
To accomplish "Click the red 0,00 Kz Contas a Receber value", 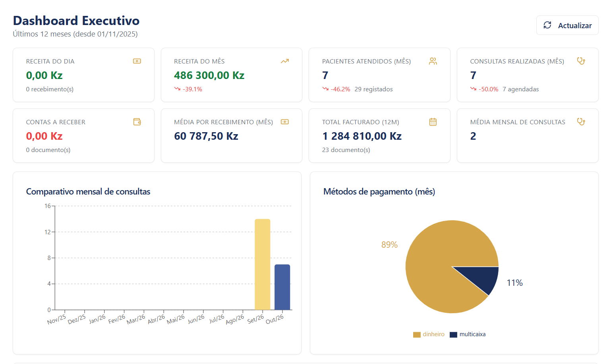I will click(44, 136).
